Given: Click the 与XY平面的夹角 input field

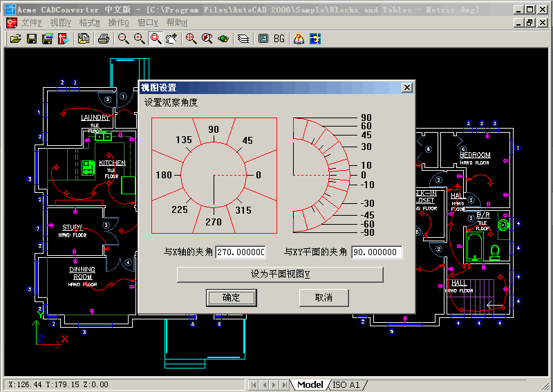Looking at the screenshot, I should pos(376,252).
